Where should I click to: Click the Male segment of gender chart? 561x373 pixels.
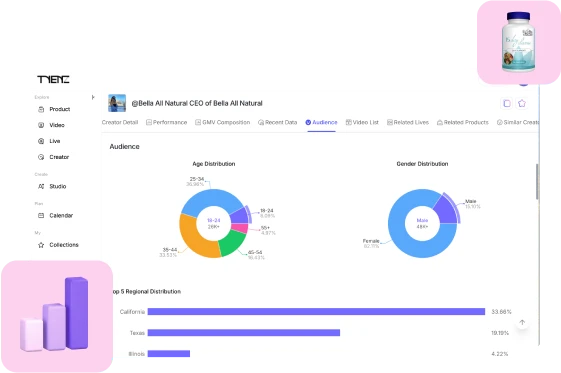(x=446, y=211)
